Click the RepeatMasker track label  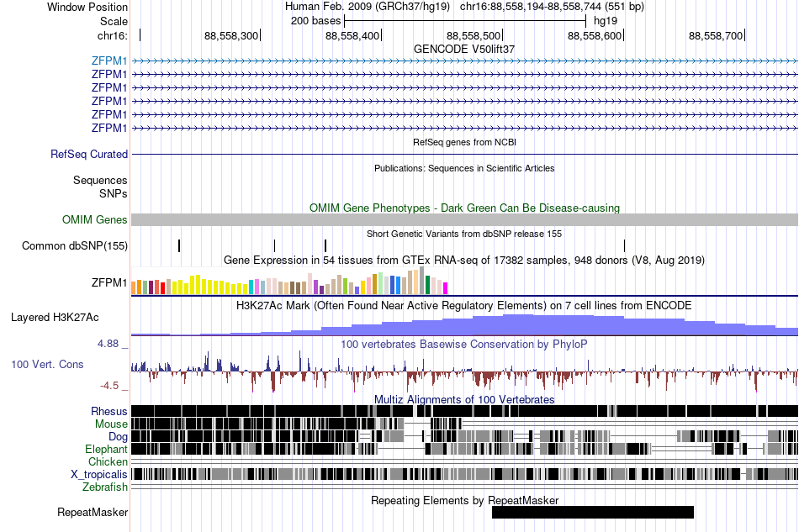[x=93, y=512]
